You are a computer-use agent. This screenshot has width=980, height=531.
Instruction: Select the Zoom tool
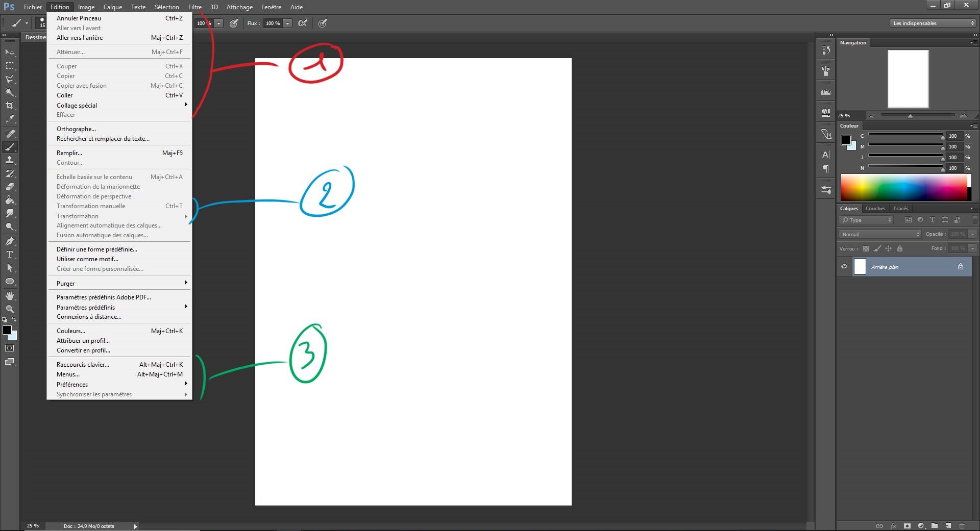point(9,308)
